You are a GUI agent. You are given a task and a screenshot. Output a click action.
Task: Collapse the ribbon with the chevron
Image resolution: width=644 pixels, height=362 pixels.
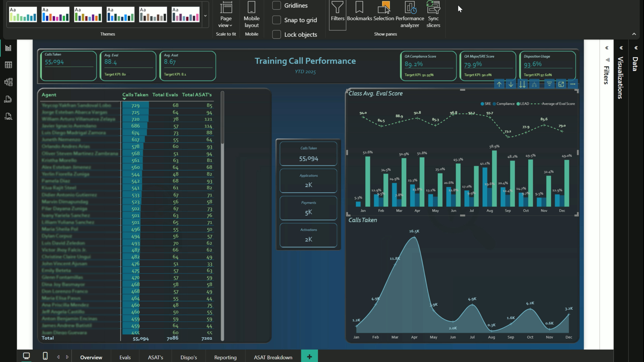pos(634,34)
